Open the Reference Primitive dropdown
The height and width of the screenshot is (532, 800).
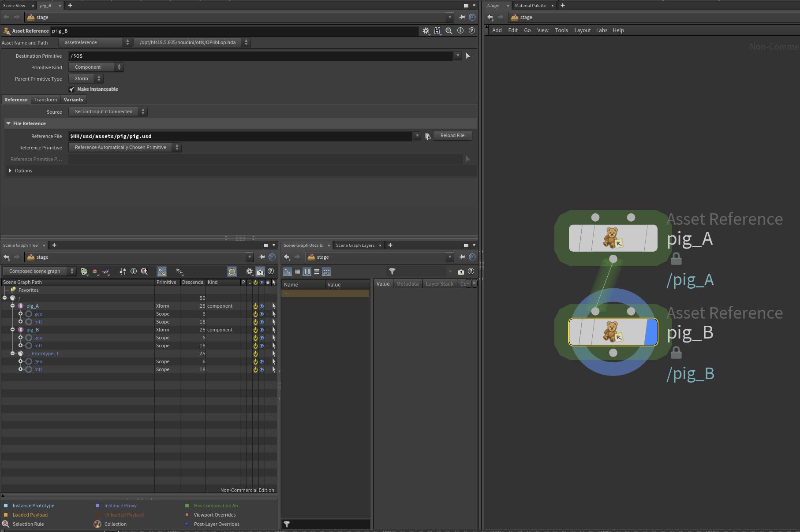tap(125, 147)
